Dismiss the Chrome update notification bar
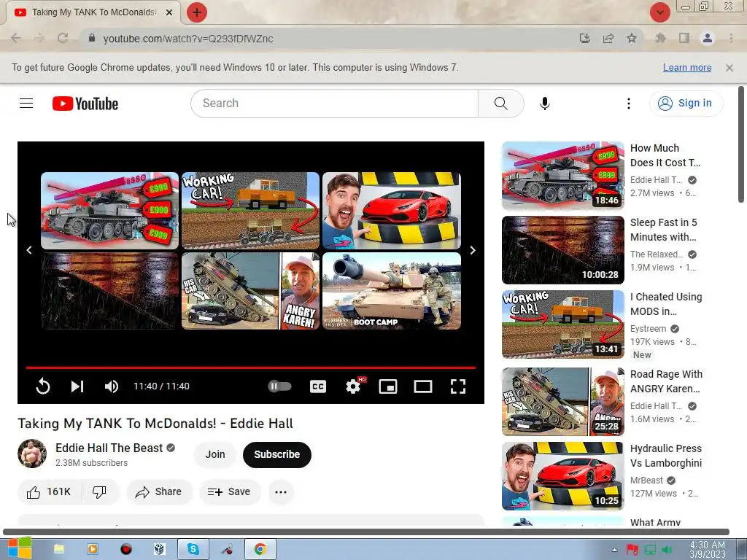The height and width of the screenshot is (560, 747). coord(729,68)
